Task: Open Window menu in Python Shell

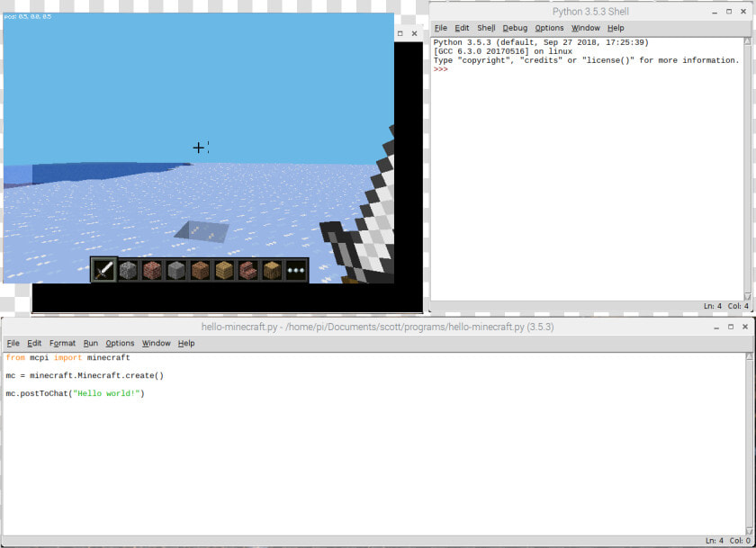Action: (586, 28)
